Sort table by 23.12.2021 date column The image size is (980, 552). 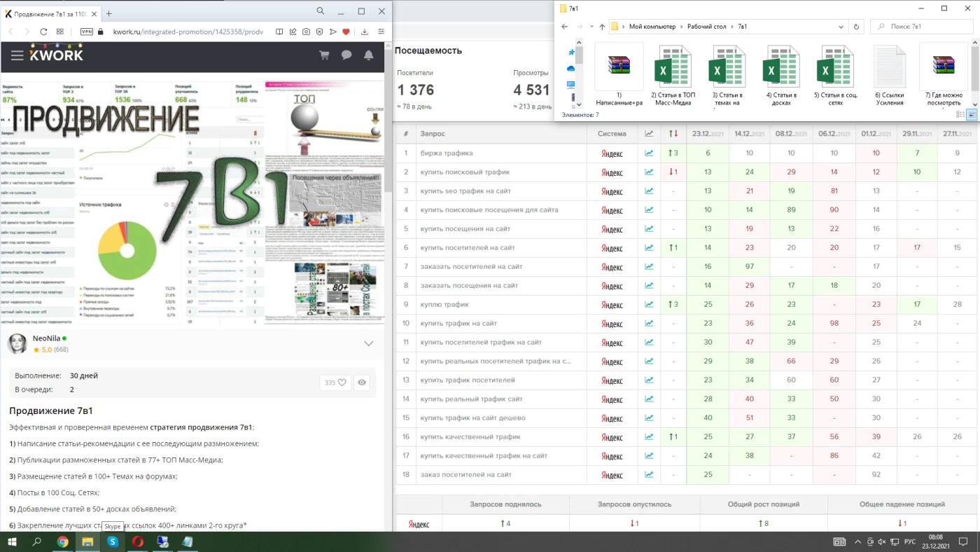[708, 134]
